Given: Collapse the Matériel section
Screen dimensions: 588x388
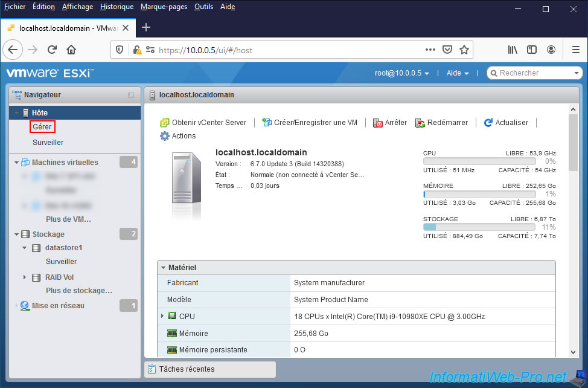Looking at the screenshot, I should pos(163,268).
